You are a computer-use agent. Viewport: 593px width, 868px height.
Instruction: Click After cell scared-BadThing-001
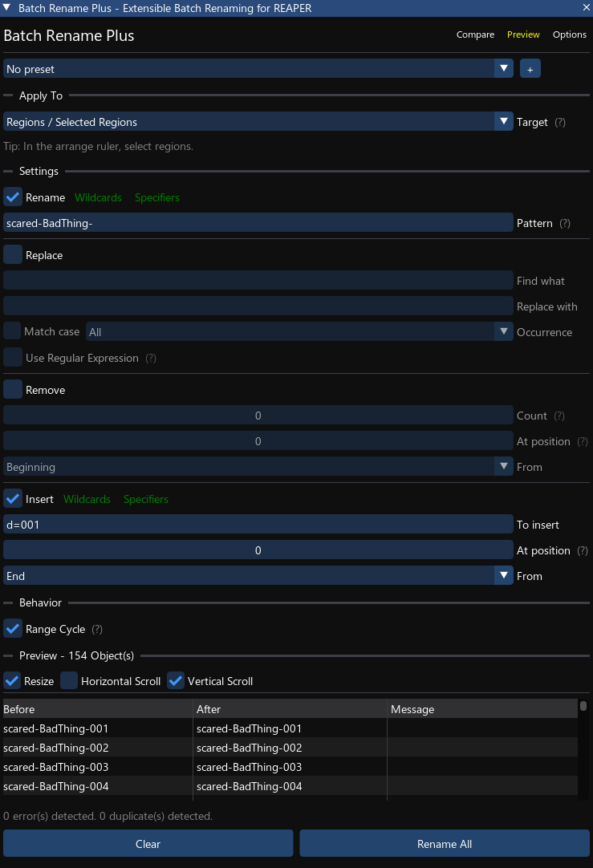(250, 729)
